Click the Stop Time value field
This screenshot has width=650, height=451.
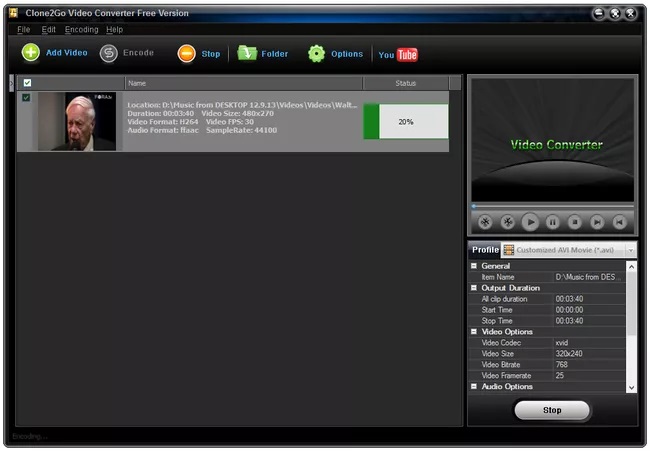[x=589, y=321]
